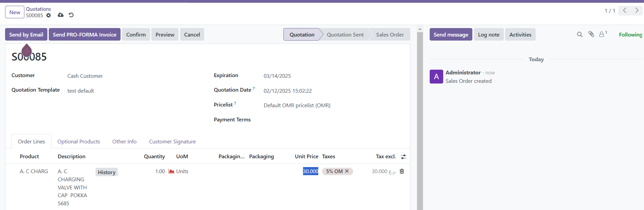Discard changes with the undo arrow icon
Image resolution: width=644 pixels, height=210 pixels.
71,15
